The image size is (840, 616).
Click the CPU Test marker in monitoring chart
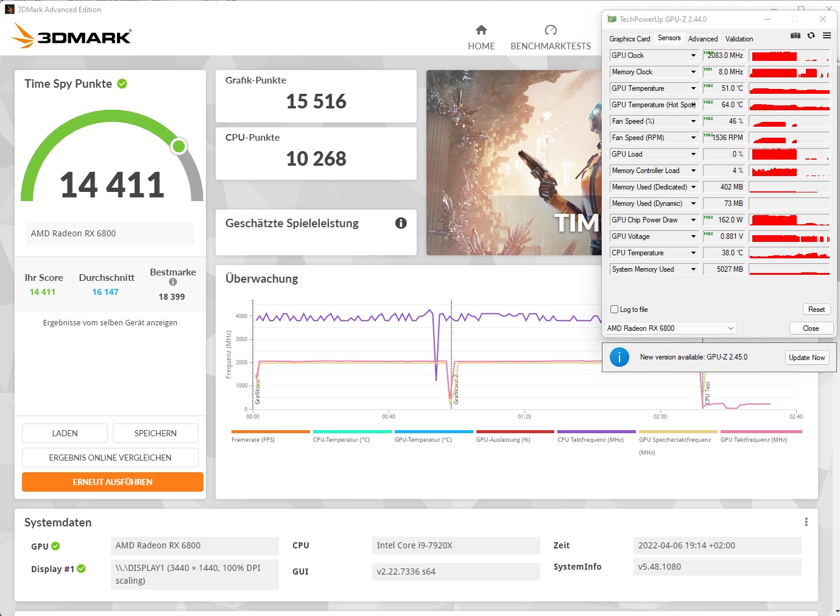coord(707,393)
